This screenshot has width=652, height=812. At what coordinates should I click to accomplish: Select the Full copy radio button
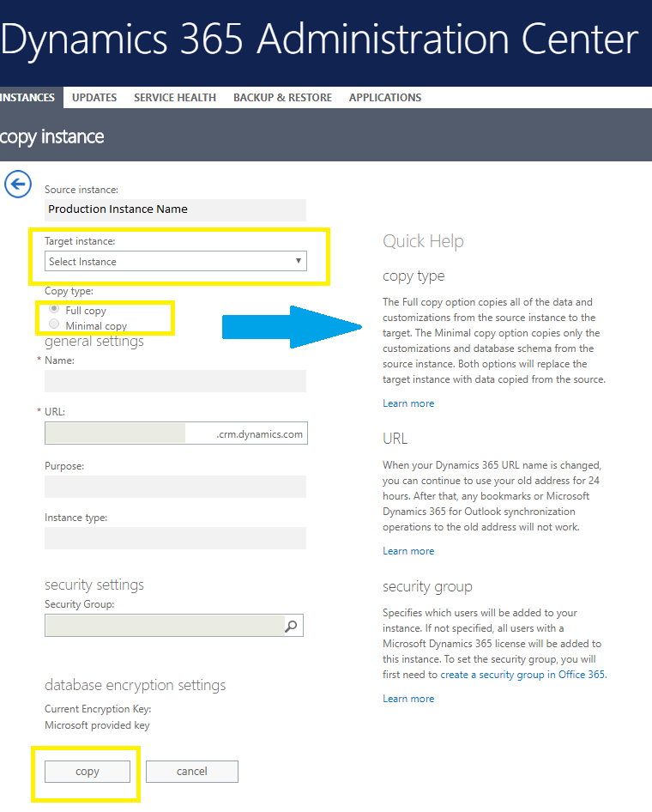click(55, 309)
